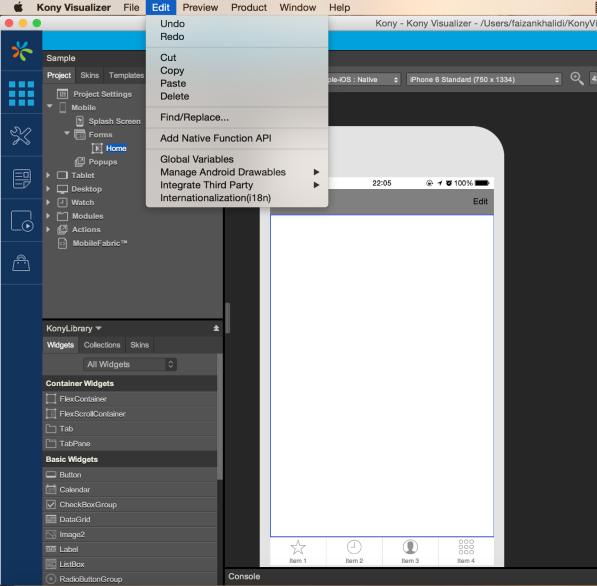This screenshot has width=597, height=586.
Task: Click the clock Item 2 tab icon
Action: click(354, 547)
